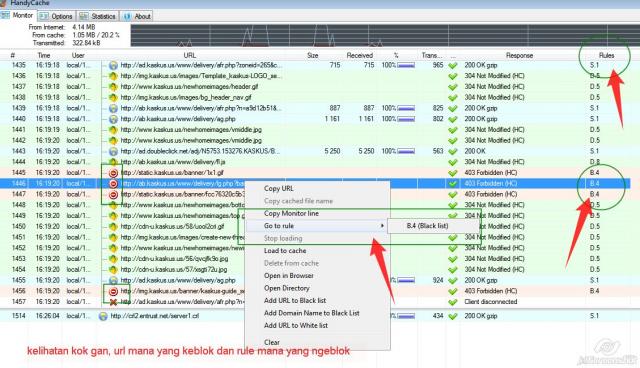Click row number 1450

pyautogui.click(x=19, y=226)
